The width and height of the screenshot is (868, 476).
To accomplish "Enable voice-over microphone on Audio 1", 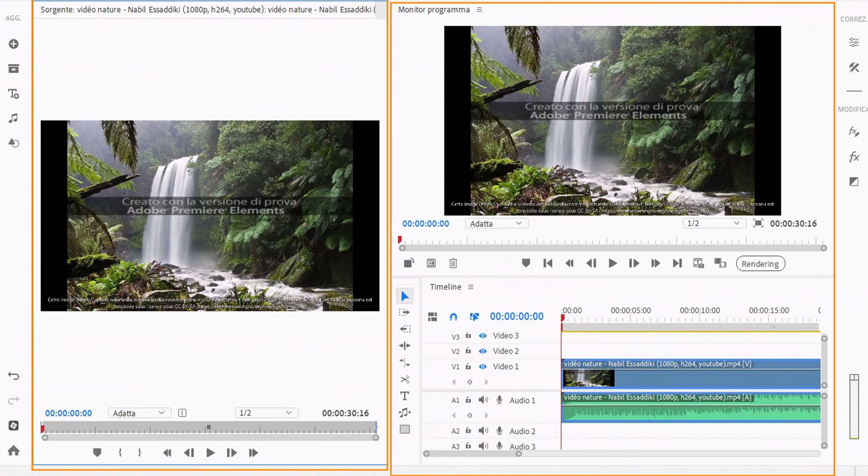I will 500,400.
